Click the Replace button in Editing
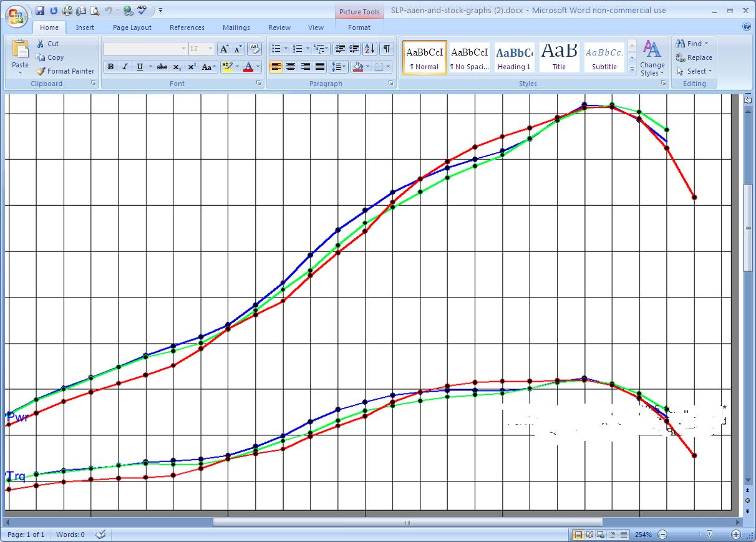Image resolution: width=756 pixels, height=542 pixels. pos(694,57)
